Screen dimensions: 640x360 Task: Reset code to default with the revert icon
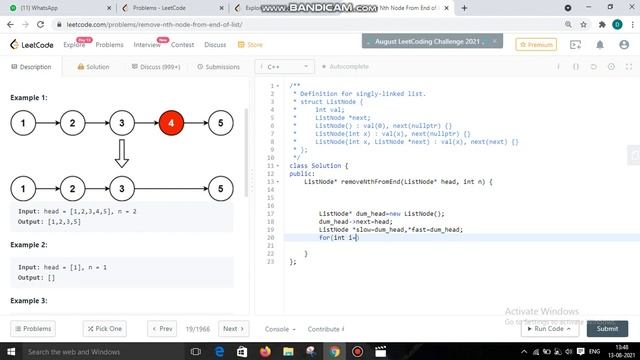coord(593,67)
